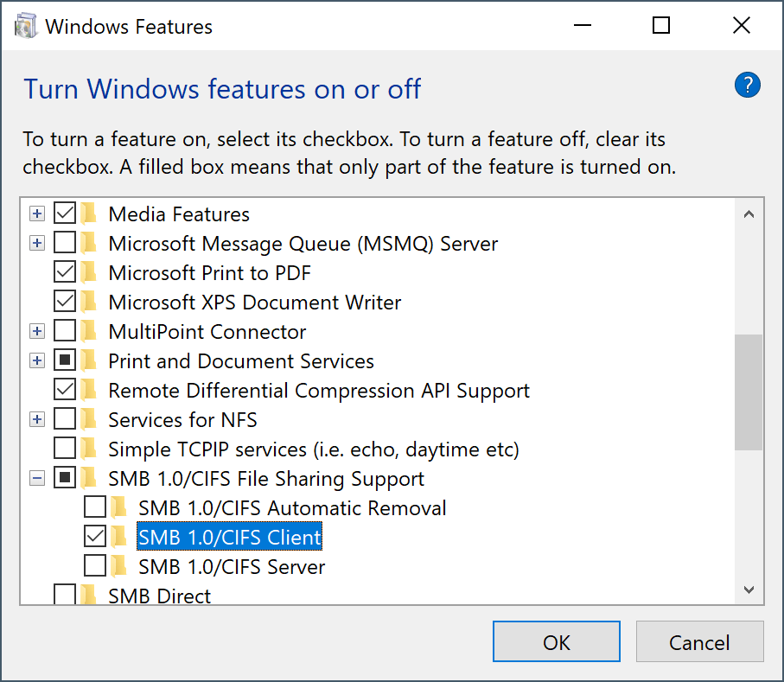The image size is (784, 682).
Task: Click the folder icon beside Microsoft XPS Document Writer
Action: (89, 302)
